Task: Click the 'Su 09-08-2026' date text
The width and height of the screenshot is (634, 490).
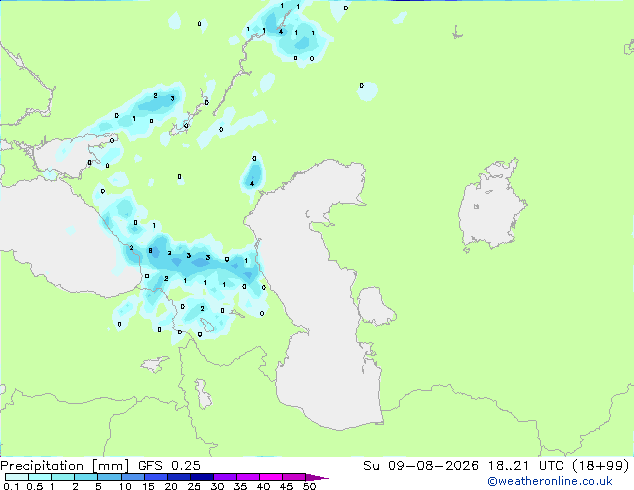Action: click(421, 466)
